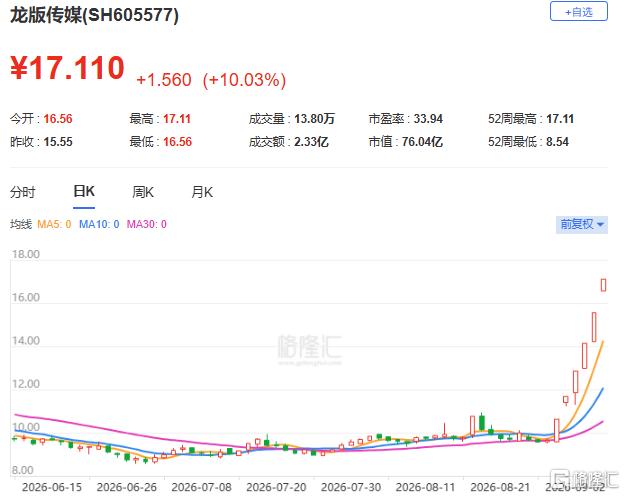Click the 52周最低 value 8.54
Image resolution: width=625 pixels, height=496 pixels.
(x=557, y=142)
